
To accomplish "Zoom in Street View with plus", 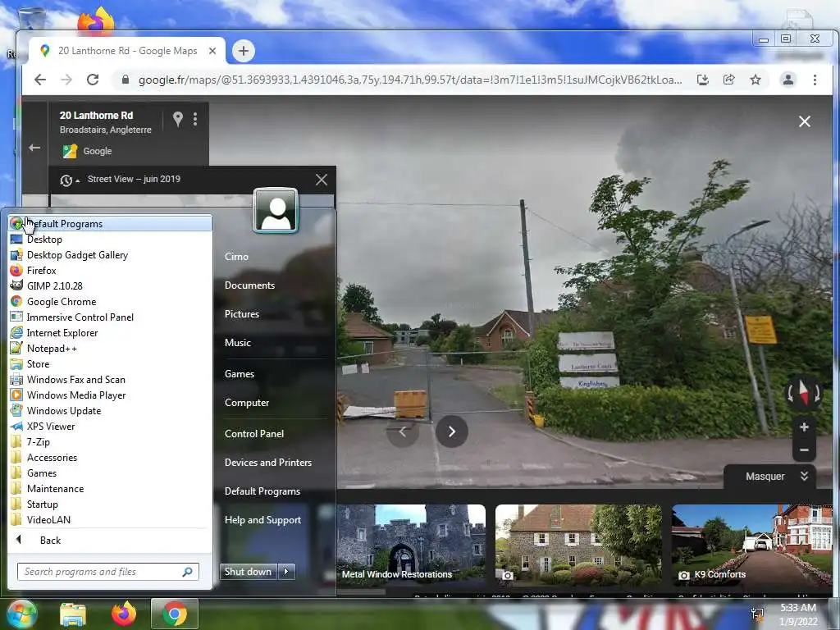I will (804, 427).
